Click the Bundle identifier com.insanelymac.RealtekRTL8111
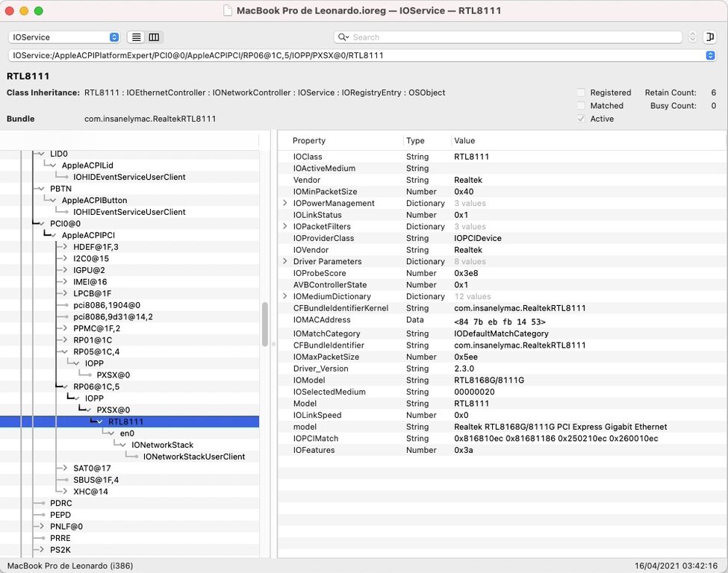 coord(150,119)
